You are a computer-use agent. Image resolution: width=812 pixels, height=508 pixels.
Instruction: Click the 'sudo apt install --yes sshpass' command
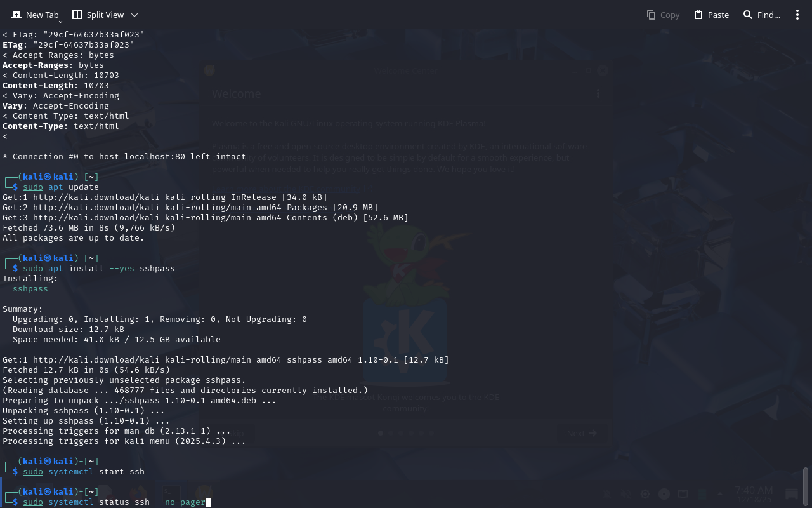coord(99,269)
